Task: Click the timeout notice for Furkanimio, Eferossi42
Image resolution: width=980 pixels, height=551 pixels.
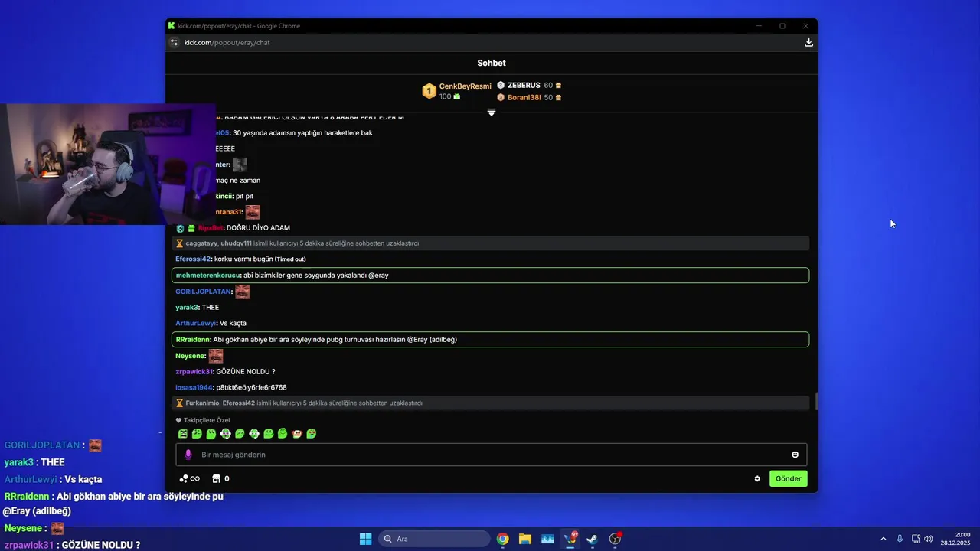Action: point(491,403)
